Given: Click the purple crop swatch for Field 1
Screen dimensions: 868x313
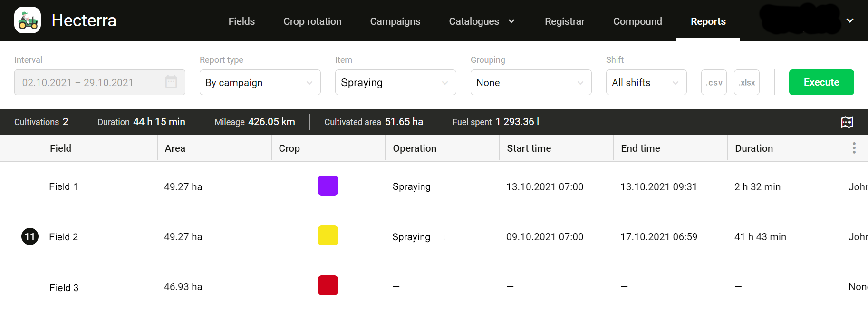Looking at the screenshot, I should pyautogui.click(x=328, y=186).
